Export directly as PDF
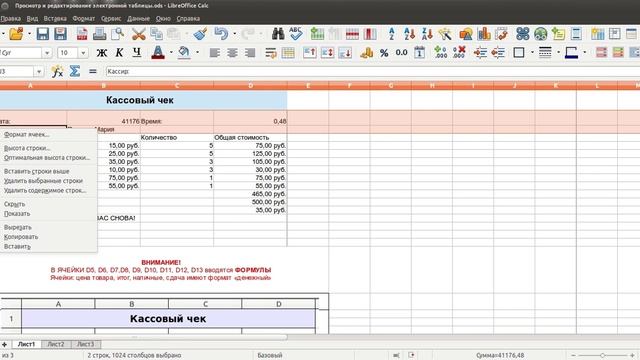The width and height of the screenshot is (640, 360). (x=82, y=33)
